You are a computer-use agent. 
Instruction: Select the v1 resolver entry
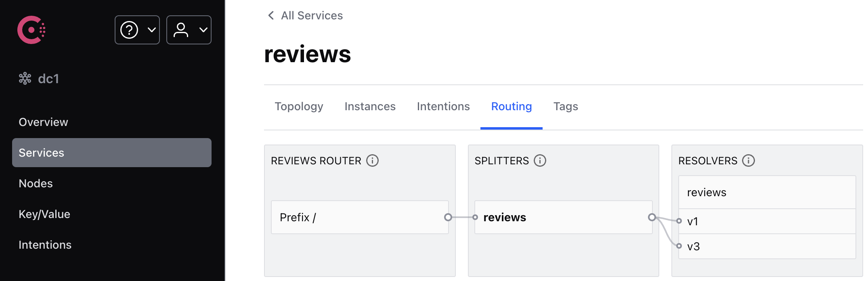(766, 221)
